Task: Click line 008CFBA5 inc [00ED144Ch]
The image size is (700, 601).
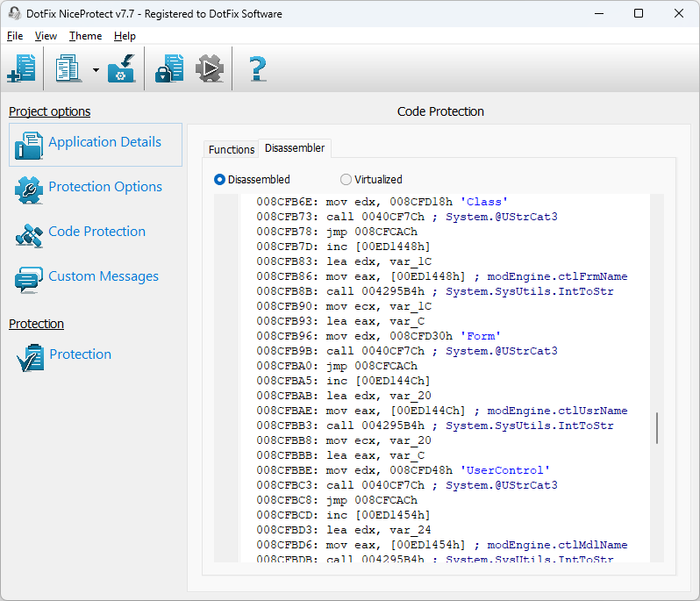Action: tap(343, 381)
